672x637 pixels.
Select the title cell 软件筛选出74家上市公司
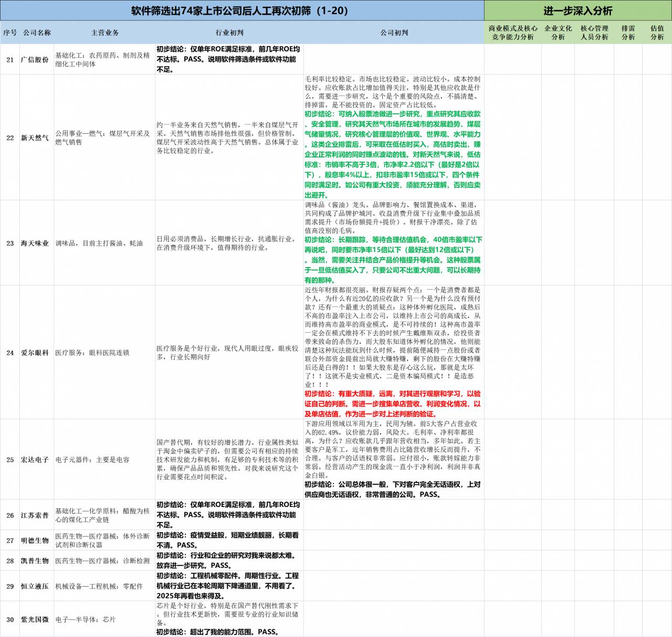242,10
